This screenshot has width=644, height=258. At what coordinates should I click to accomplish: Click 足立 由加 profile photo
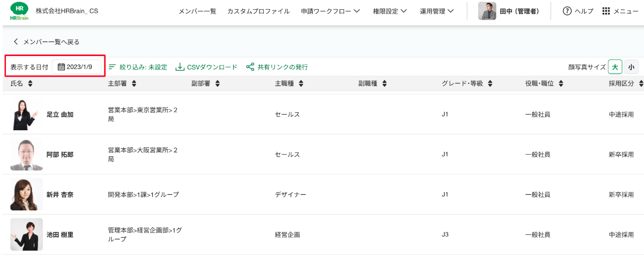coord(26,115)
